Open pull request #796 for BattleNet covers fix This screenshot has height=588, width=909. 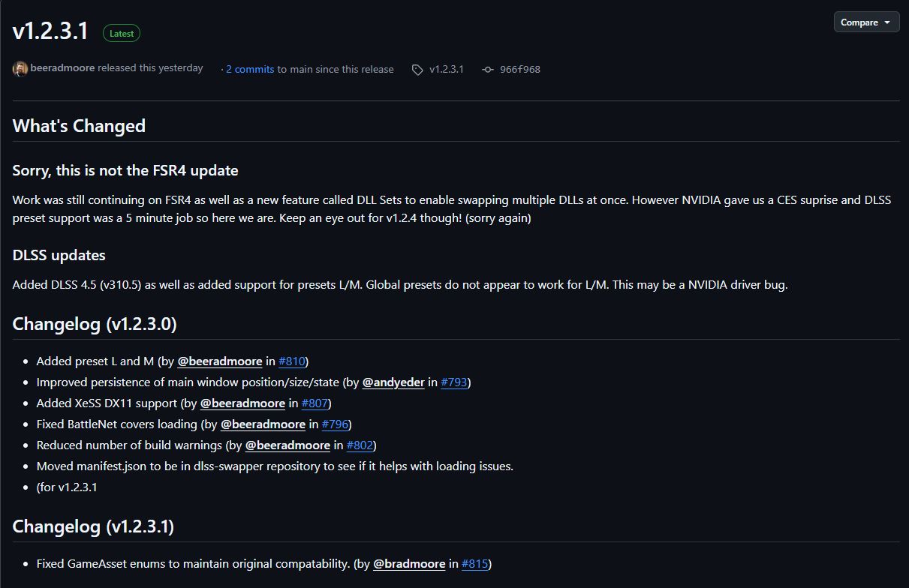pos(336,424)
